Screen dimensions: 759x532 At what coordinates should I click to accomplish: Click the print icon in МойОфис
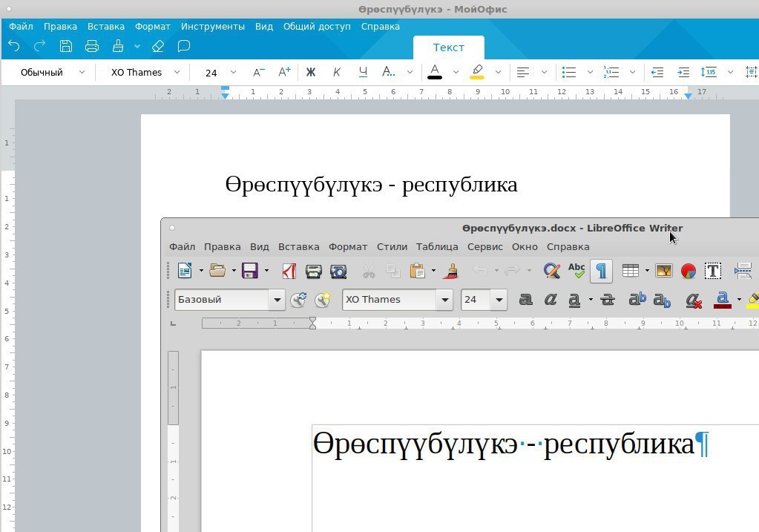[92, 46]
